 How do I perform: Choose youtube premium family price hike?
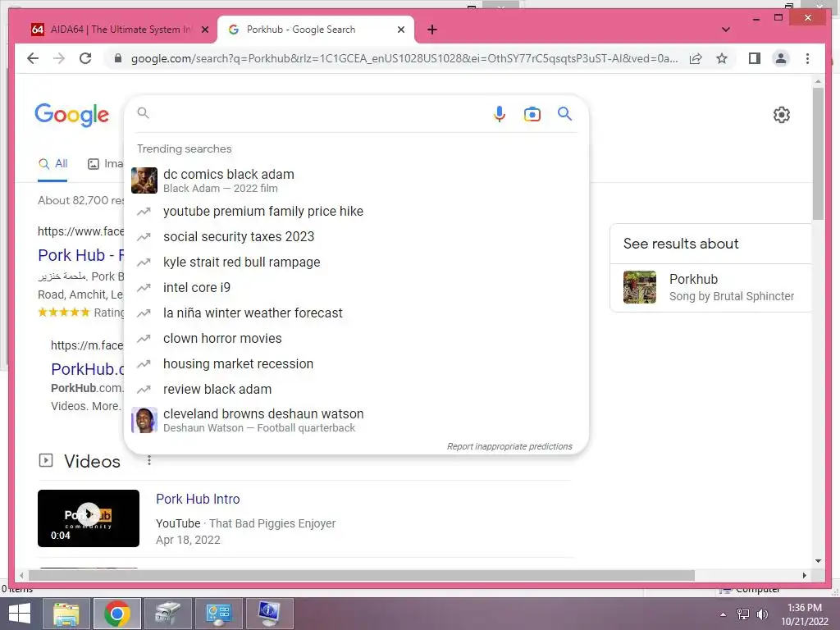tap(356, 211)
